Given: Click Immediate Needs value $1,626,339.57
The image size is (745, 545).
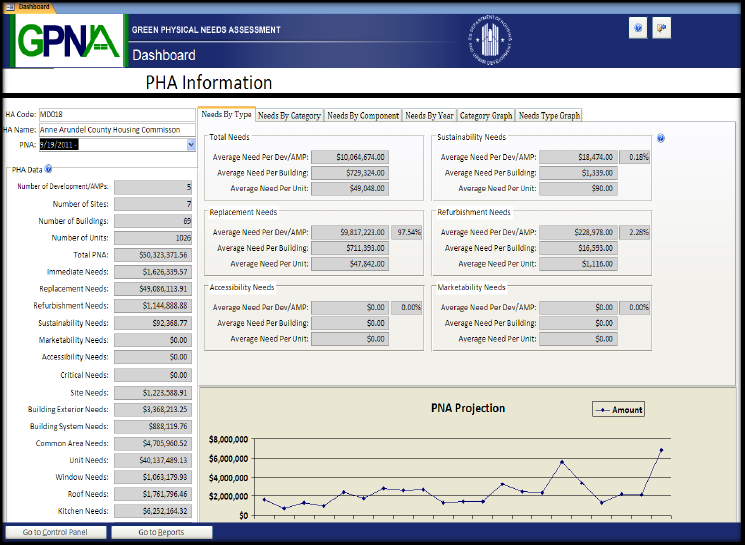Looking at the screenshot, I should [153, 272].
